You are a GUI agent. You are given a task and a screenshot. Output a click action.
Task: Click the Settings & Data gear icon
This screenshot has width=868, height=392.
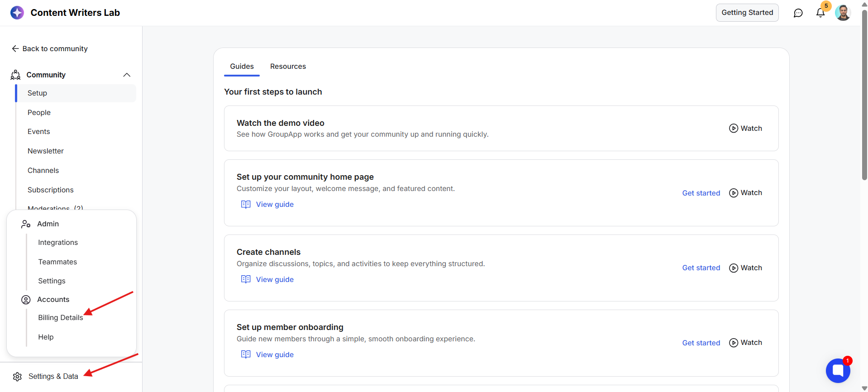point(17,377)
